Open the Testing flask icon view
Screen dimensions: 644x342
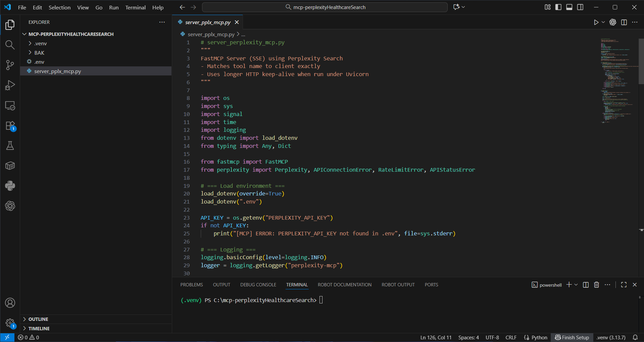pyautogui.click(x=10, y=146)
